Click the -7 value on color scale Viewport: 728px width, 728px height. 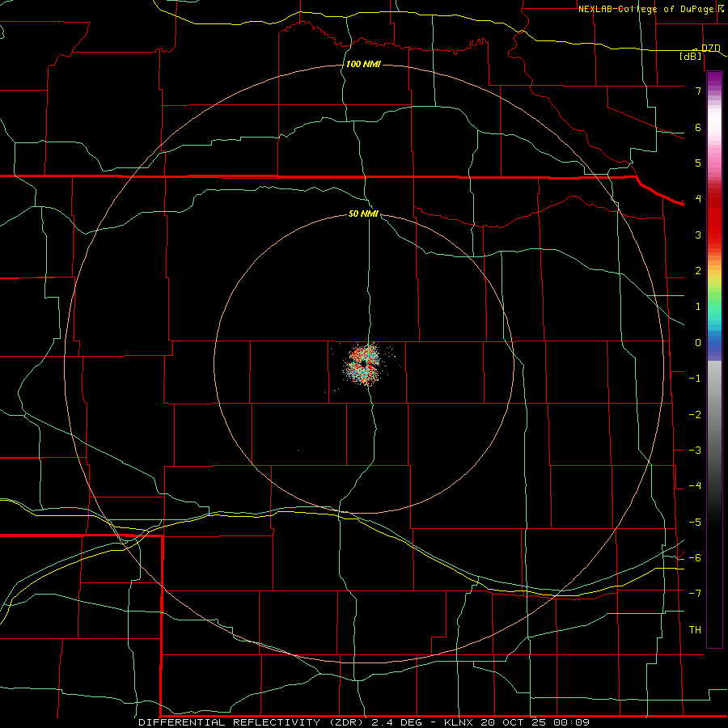(x=695, y=594)
